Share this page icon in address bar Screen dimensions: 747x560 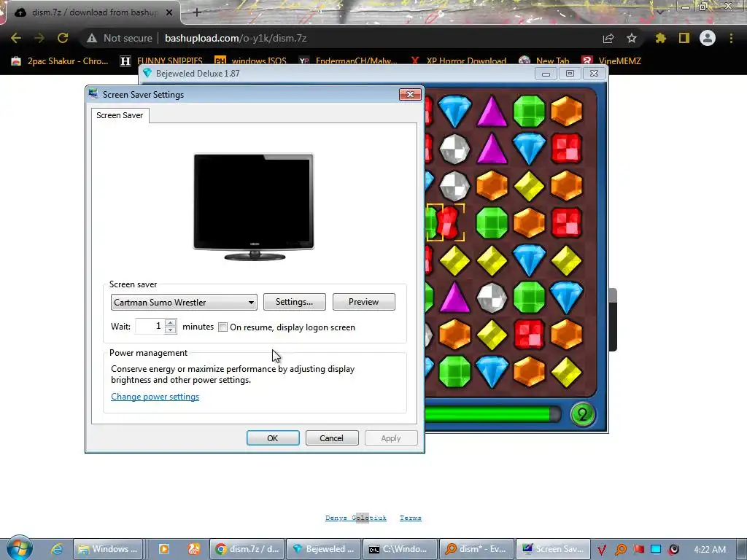[608, 38]
